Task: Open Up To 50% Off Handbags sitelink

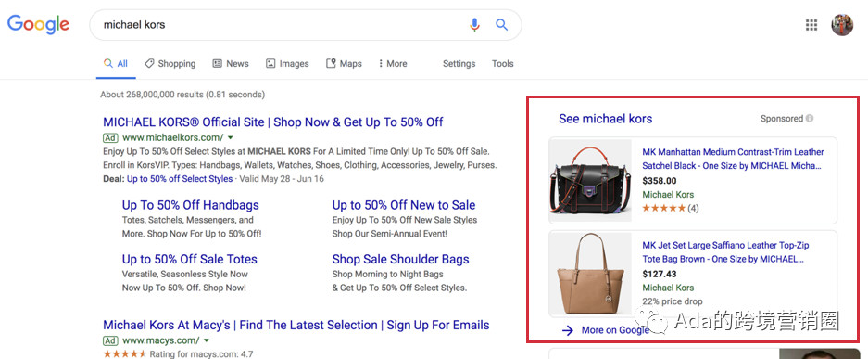Action: click(191, 205)
